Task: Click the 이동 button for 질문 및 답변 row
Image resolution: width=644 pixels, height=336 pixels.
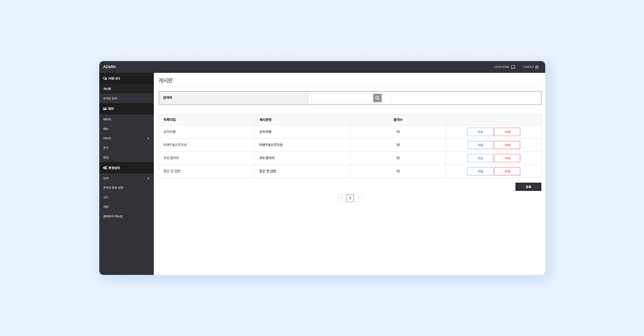Action: click(x=480, y=171)
